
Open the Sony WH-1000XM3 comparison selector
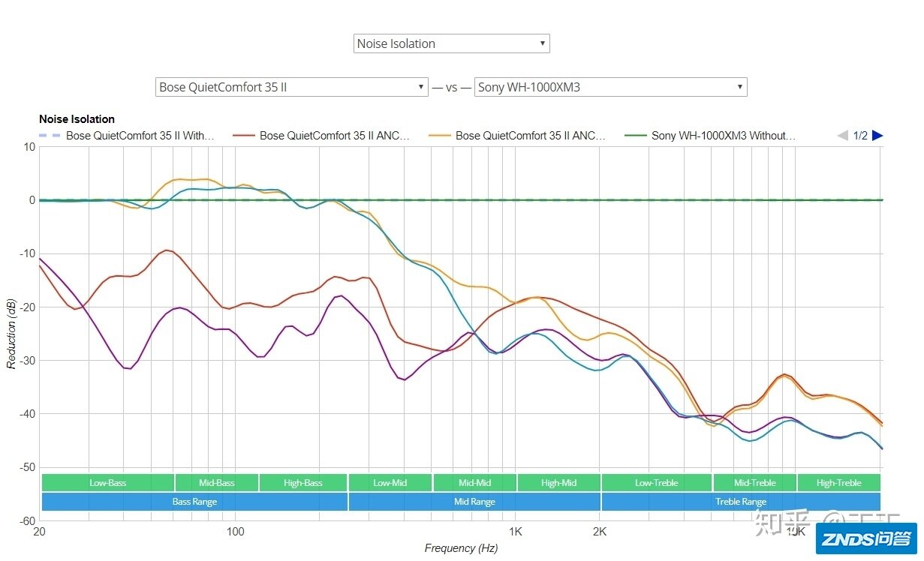pyautogui.click(x=611, y=87)
